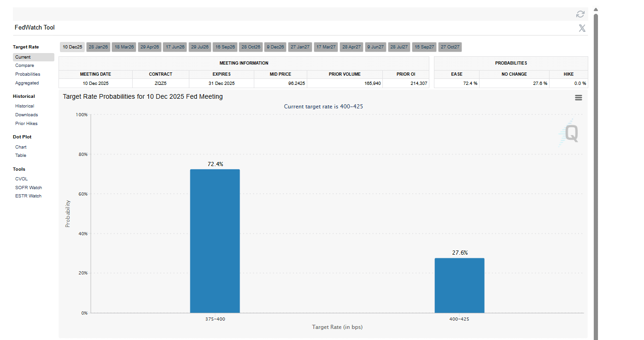The width and height of the screenshot is (644, 340).
Task: Select the 10 Dec25 meeting tab
Action: [72, 47]
